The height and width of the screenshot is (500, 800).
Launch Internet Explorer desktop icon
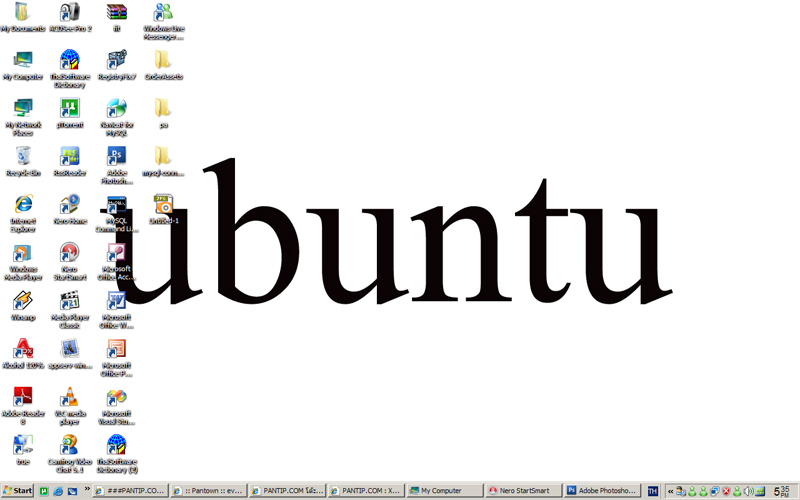pyautogui.click(x=22, y=213)
